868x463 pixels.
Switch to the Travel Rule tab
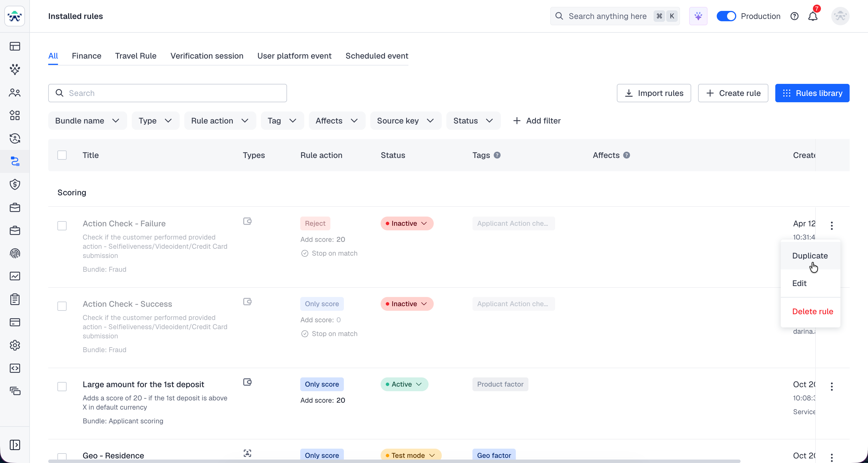(135, 56)
